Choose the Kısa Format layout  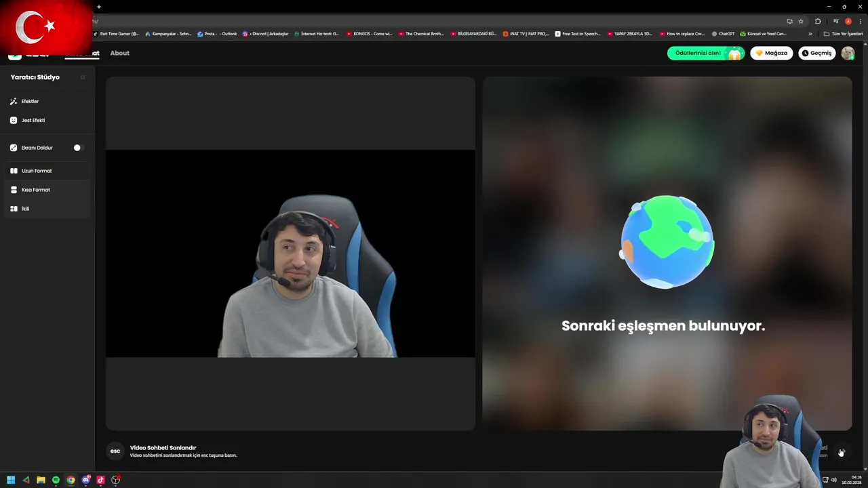click(47, 190)
